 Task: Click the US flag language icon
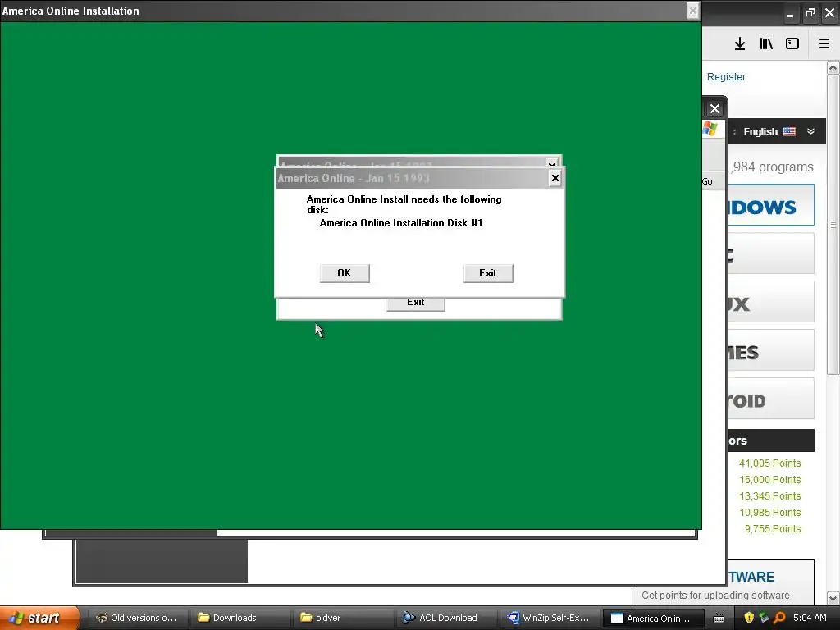coord(789,131)
